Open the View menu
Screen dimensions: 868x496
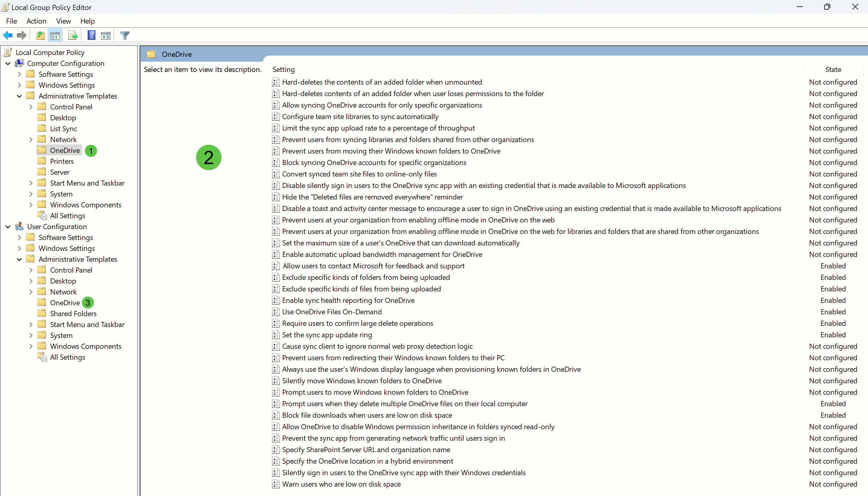coord(63,21)
